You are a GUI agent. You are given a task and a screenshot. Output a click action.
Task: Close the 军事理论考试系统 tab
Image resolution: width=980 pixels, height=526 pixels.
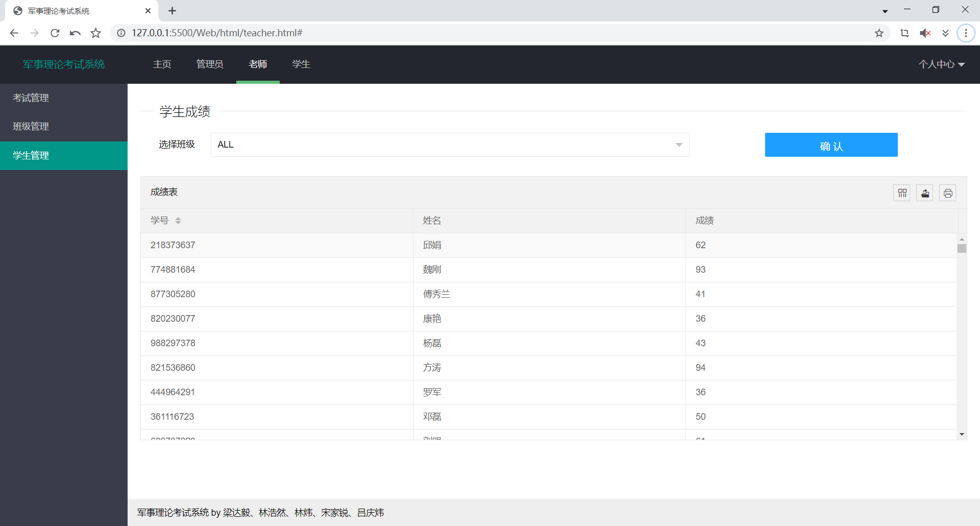[148, 11]
